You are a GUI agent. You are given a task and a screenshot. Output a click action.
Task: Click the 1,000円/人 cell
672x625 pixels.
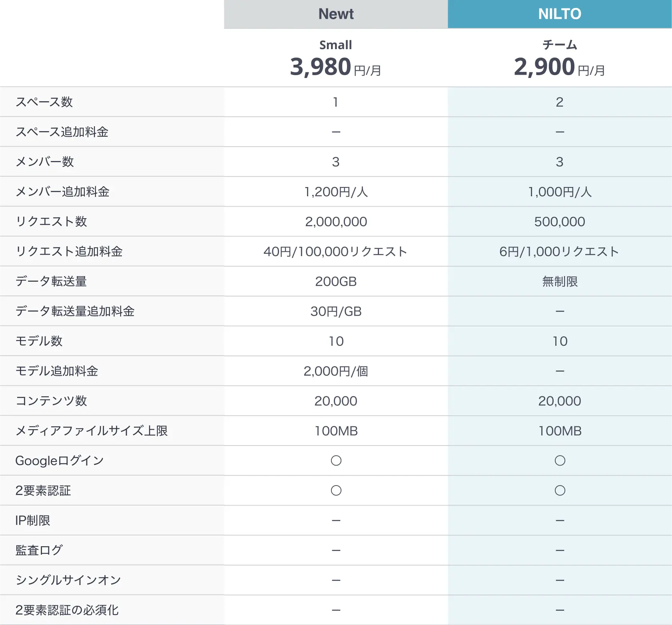pyautogui.click(x=560, y=192)
